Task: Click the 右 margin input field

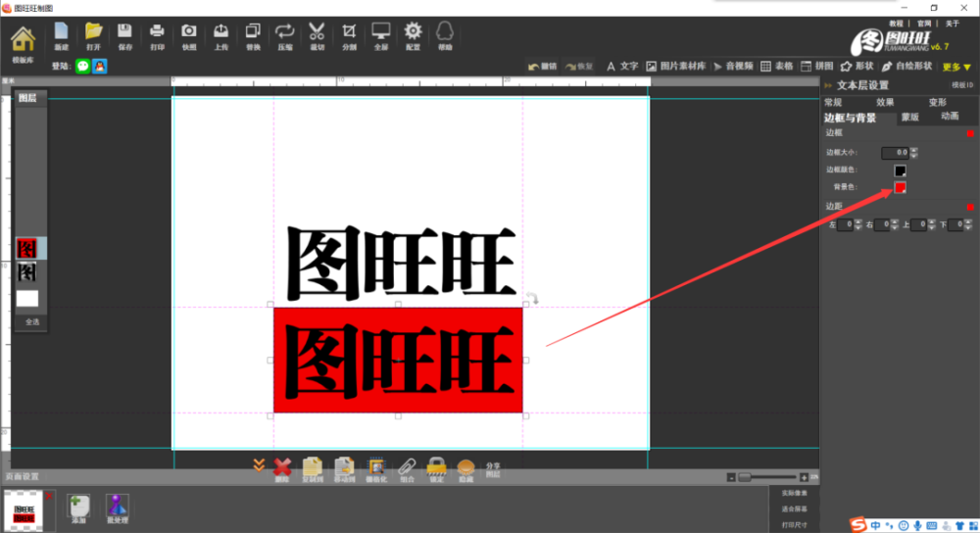Action: [882, 224]
